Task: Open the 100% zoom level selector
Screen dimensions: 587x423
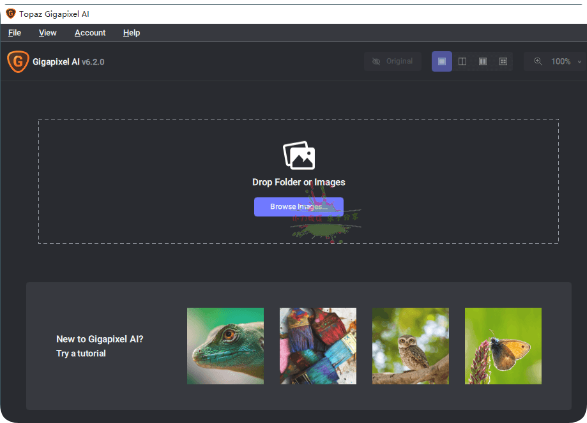Action: coord(560,61)
